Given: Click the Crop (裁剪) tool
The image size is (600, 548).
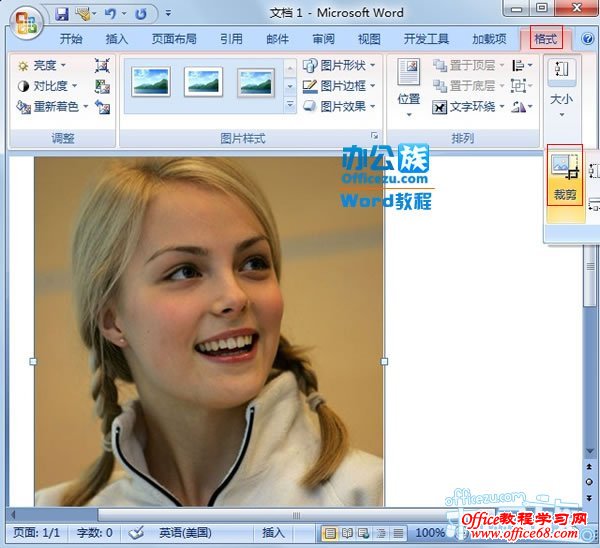Looking at the screenshot, I should (x=564, y=178).
